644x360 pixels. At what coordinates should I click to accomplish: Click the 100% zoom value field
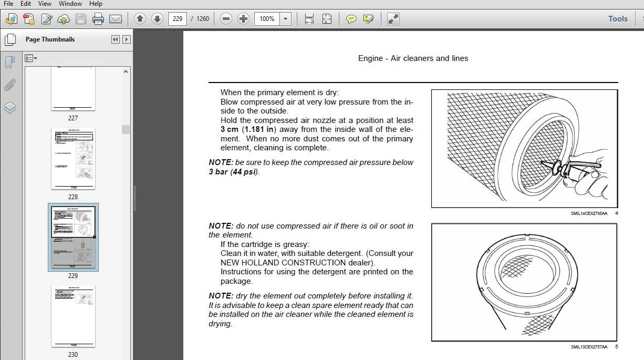267,19
